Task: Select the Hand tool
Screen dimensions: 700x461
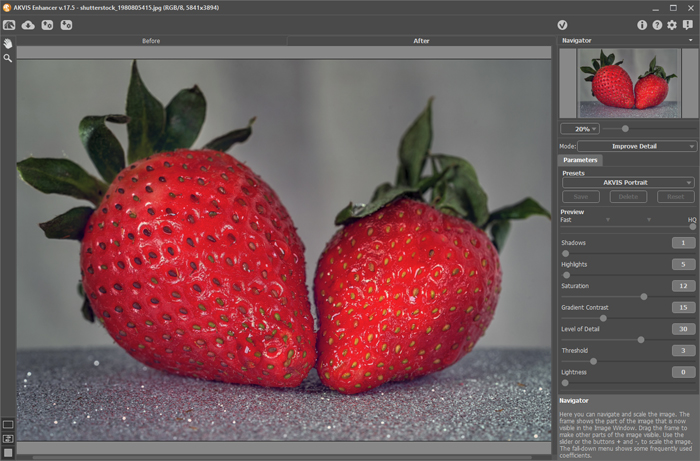Action: (8, 44)
